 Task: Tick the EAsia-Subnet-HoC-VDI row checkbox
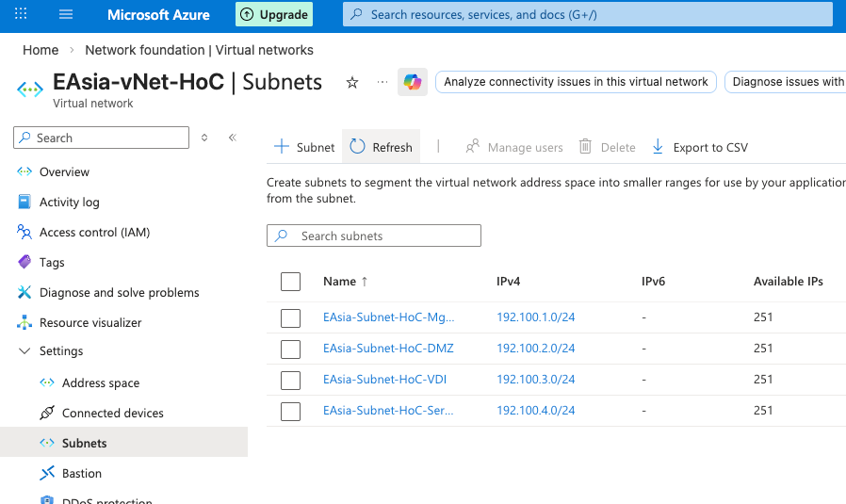pyautogui.click(x=290, y=380)
